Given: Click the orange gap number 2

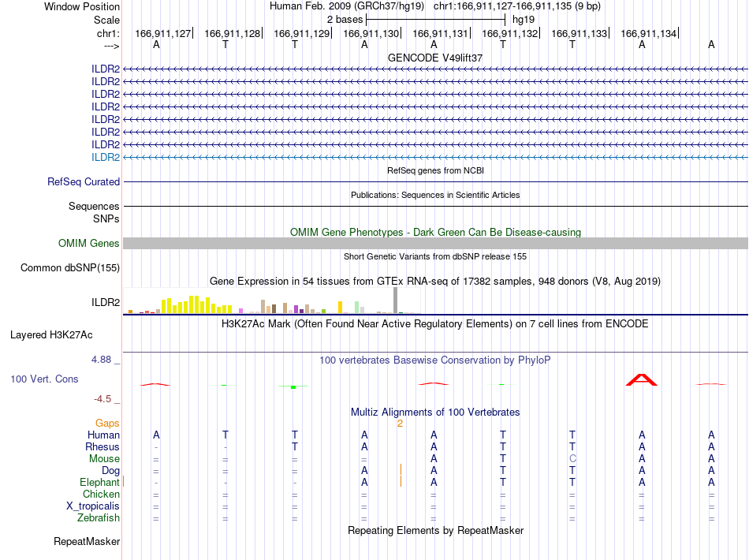Looking at the screenshot, I should [x=400, y=424].
